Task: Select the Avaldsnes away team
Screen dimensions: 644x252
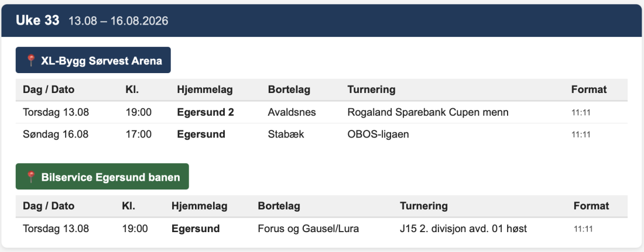Action: click(292, 112)
